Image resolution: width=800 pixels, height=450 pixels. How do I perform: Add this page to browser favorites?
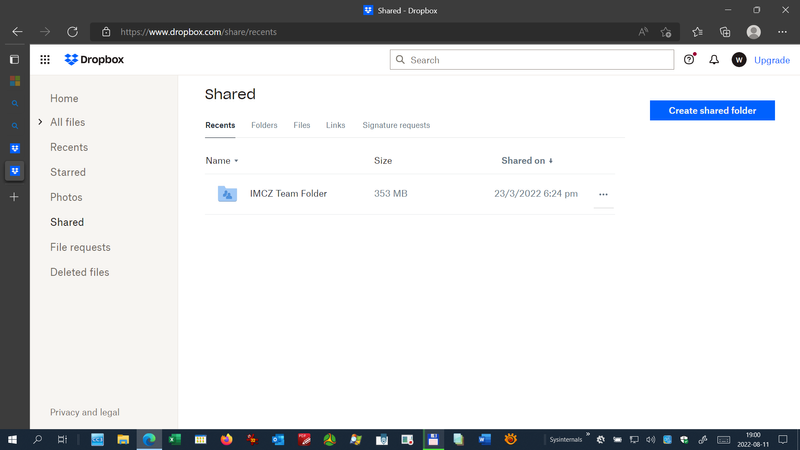coord(667,32)
